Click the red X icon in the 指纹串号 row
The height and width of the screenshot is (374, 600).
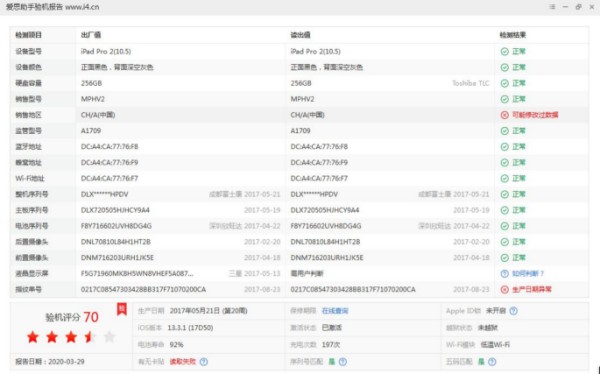tap(504, 289)
